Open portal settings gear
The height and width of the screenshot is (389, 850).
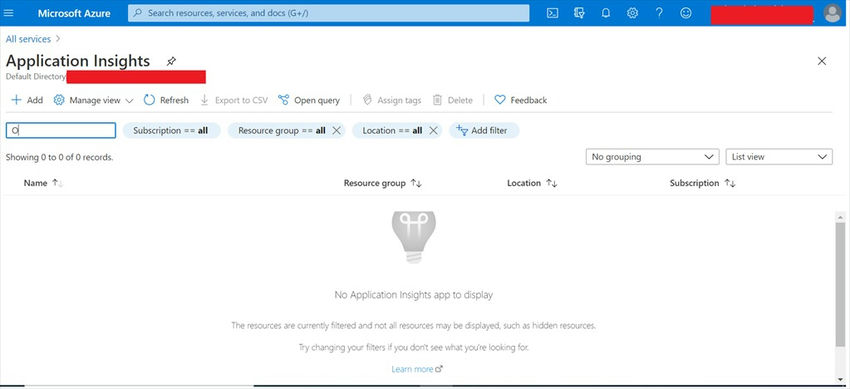632,13
